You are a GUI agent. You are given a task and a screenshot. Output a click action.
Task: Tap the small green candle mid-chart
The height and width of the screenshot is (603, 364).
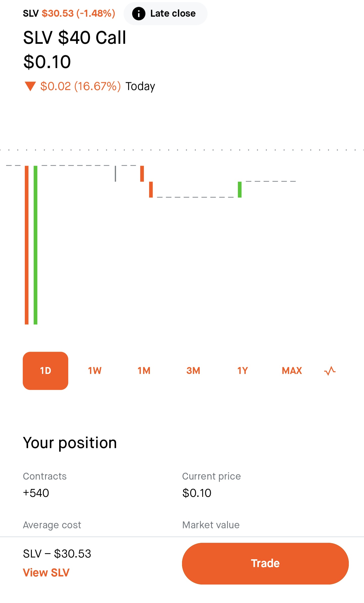(x=240, y=189)
